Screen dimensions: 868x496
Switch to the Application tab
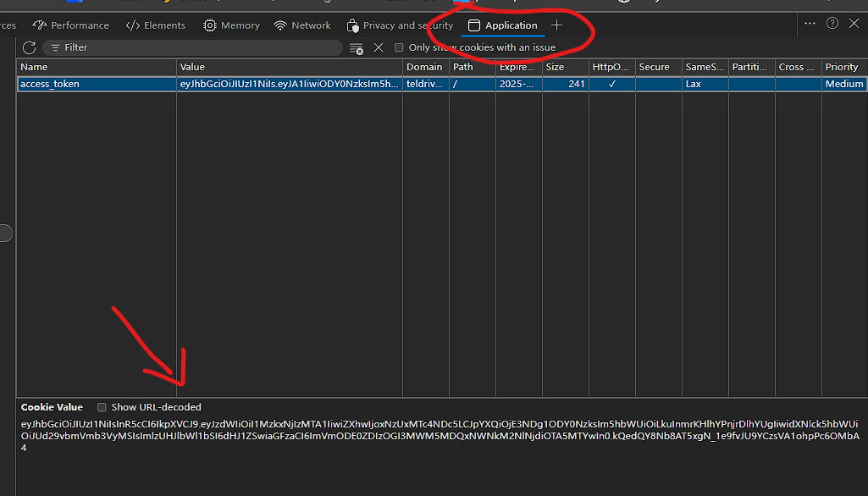(x=503, y=25)
